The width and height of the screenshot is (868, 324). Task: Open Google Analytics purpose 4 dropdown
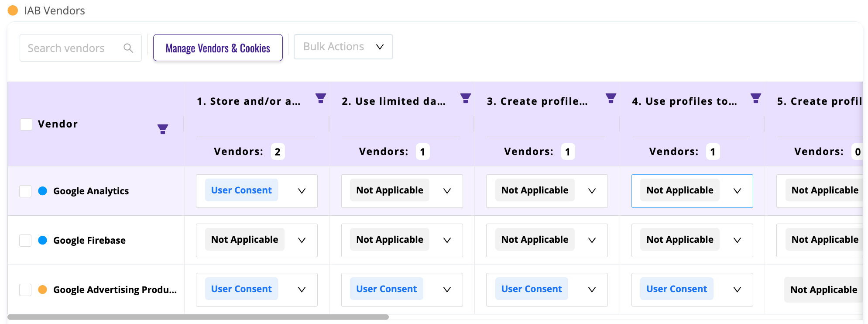[692, 191]
